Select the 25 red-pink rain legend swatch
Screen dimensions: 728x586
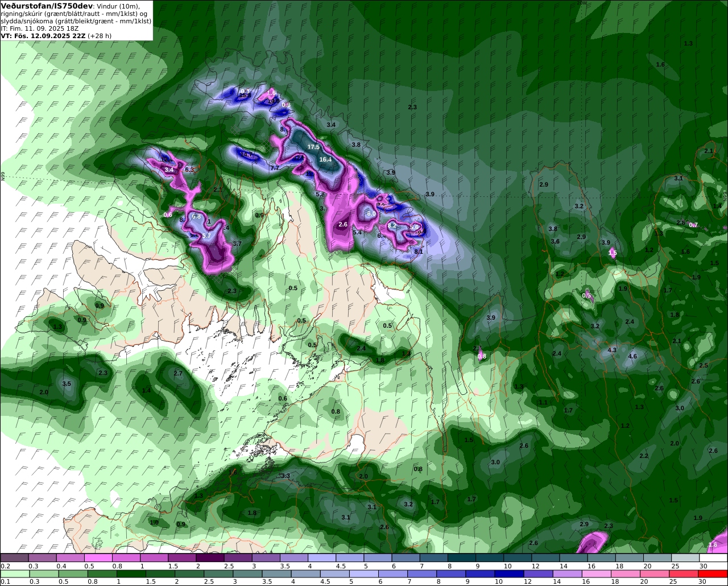684,574
